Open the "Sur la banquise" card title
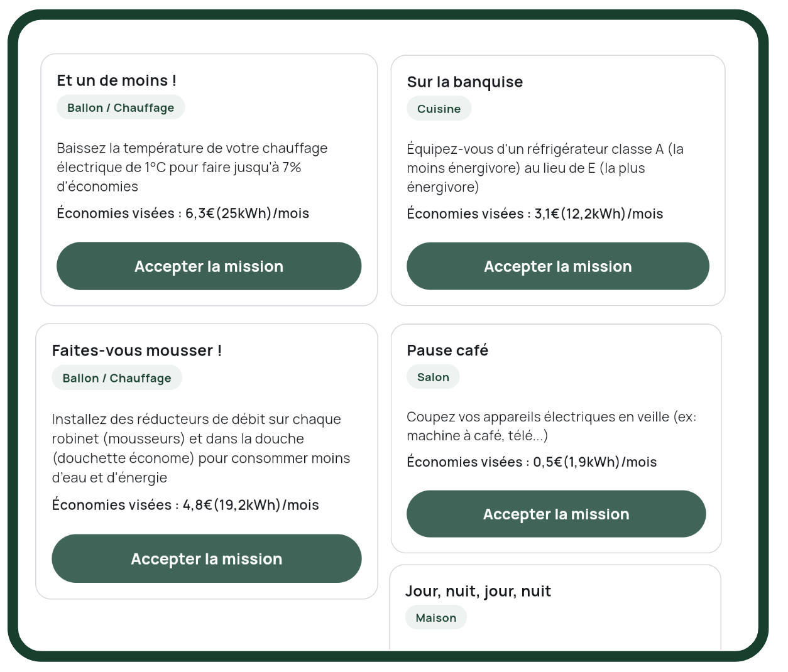Screen dimensions: 788x672 tap(464, 82)
